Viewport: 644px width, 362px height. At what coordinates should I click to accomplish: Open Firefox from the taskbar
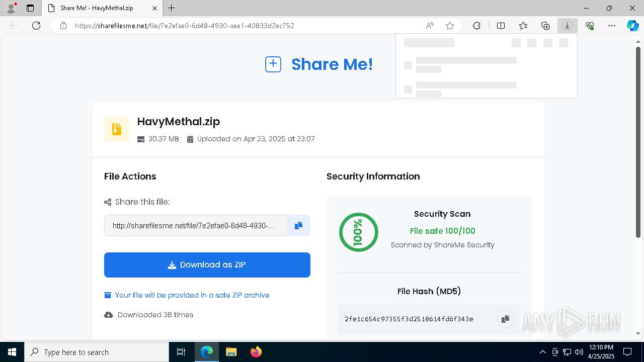(256, 352)
